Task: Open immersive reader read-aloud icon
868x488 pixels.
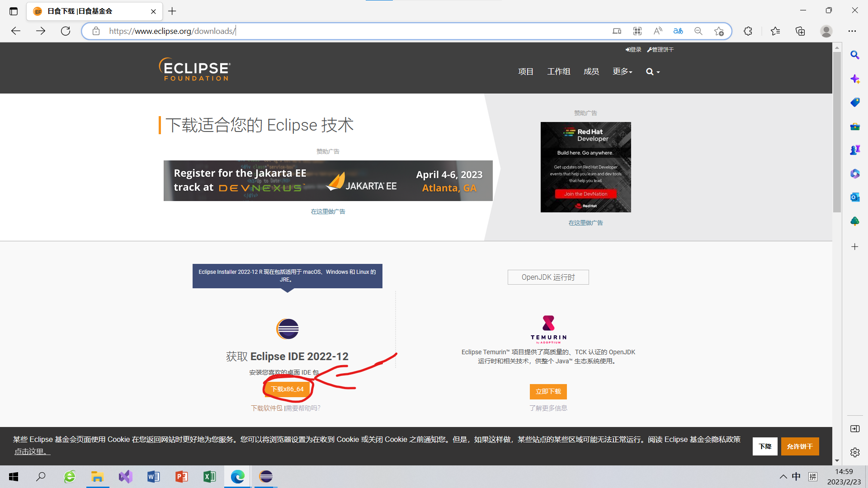Action: (658, 31)
